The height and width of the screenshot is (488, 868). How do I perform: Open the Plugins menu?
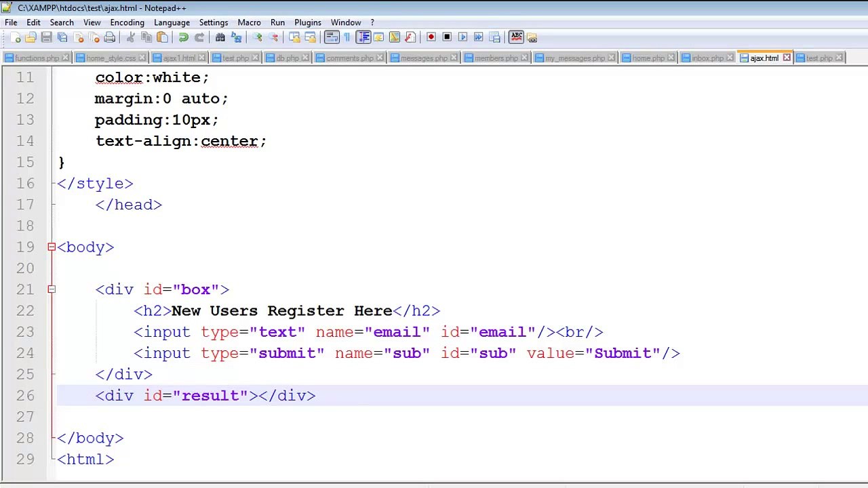[308, 22]
